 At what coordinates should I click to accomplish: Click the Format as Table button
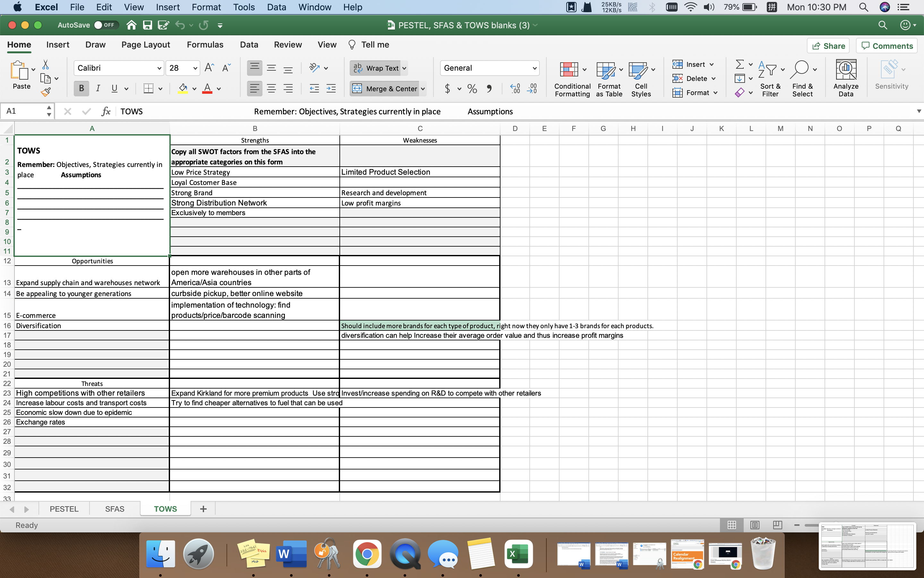click(x=609, y=78)
